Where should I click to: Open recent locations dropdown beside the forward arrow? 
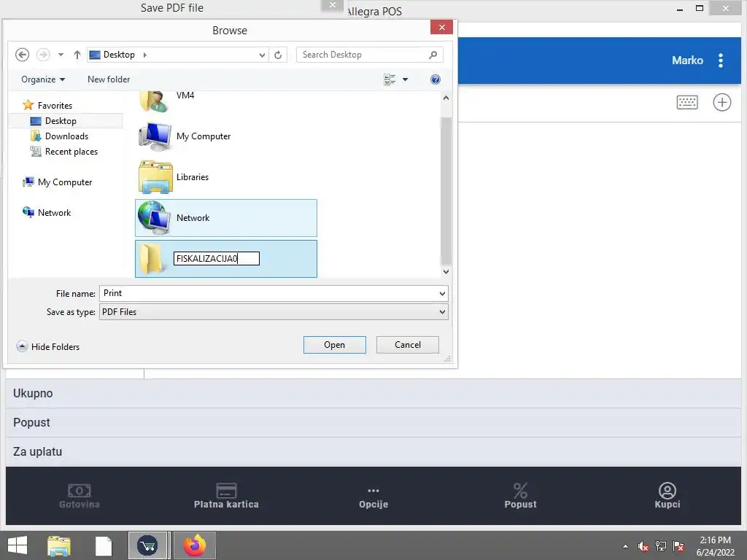click(61, 55)
